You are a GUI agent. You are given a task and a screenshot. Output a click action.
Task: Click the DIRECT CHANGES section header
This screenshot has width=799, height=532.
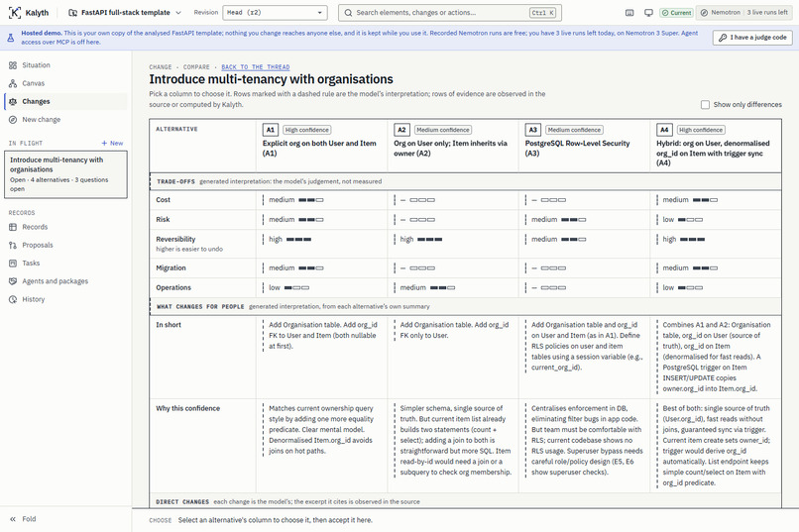[x=465, y=501]
